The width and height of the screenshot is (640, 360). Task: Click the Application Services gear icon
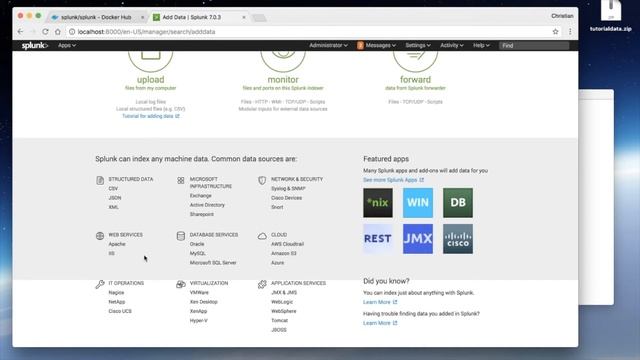coord(262,284)
